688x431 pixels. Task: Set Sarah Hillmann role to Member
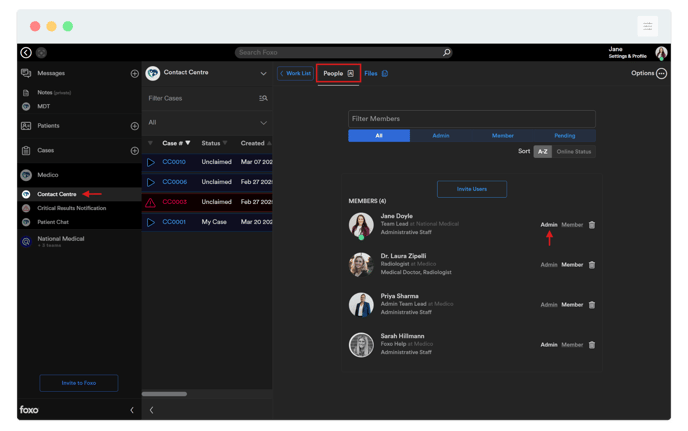(572, 345)
